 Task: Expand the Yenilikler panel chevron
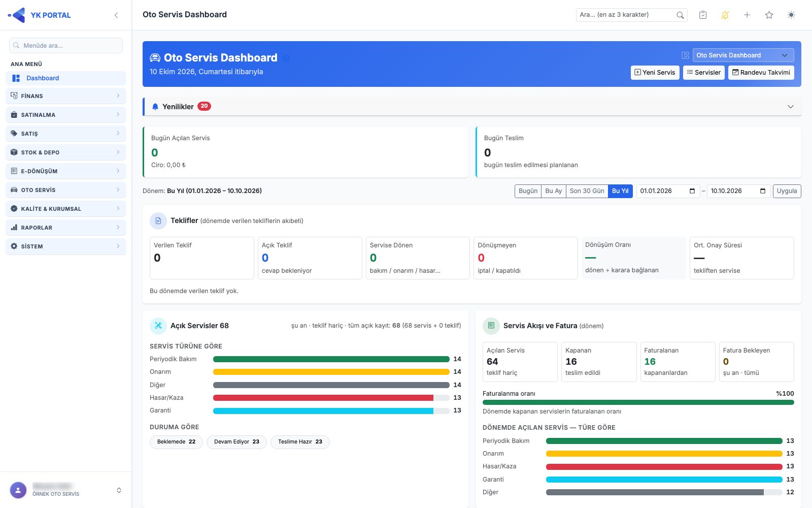point(790,107)
